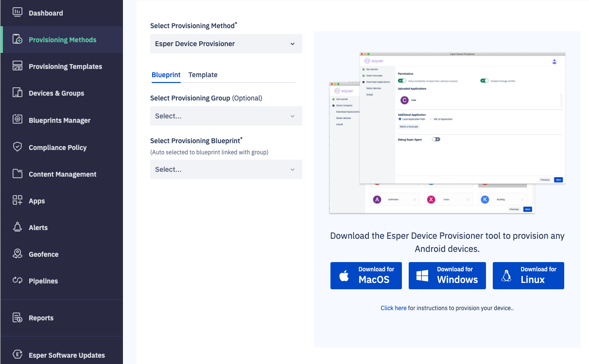The image size is (589, 364).
Task: Switch to the Template tab
Action: (x=203, y=75)
